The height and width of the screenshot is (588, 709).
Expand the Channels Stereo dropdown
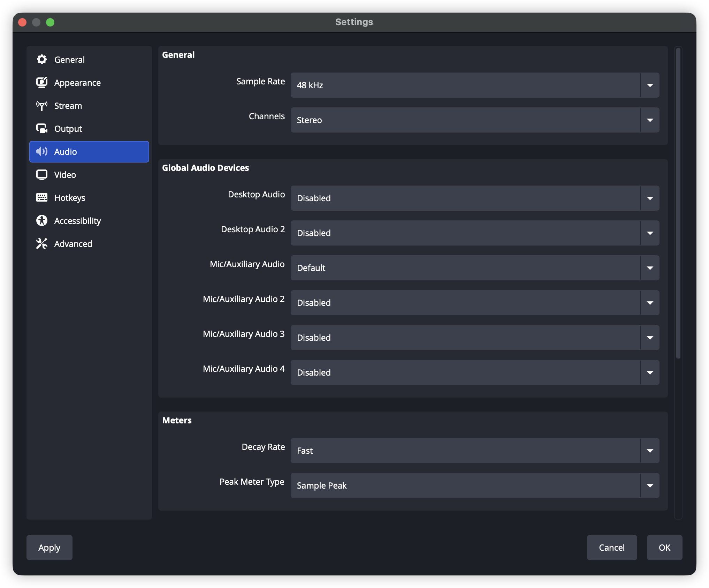[475, 120]
